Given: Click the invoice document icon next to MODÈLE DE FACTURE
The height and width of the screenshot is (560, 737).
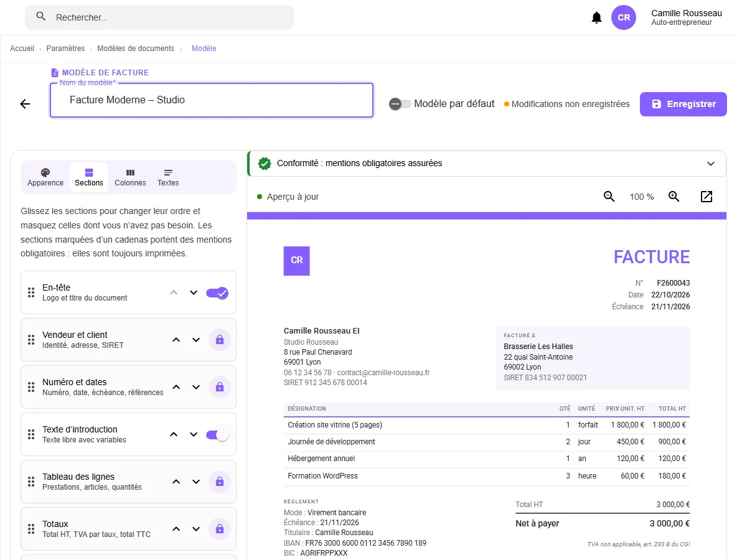Looking at the screenshot, I should tap(55, 72).
